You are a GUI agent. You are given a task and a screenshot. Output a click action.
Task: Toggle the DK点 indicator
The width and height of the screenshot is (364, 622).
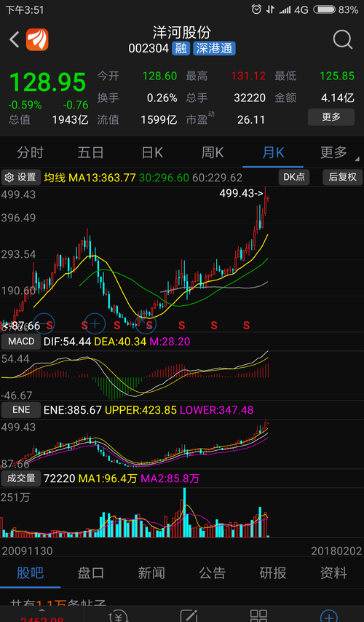(x=294, y=177)
